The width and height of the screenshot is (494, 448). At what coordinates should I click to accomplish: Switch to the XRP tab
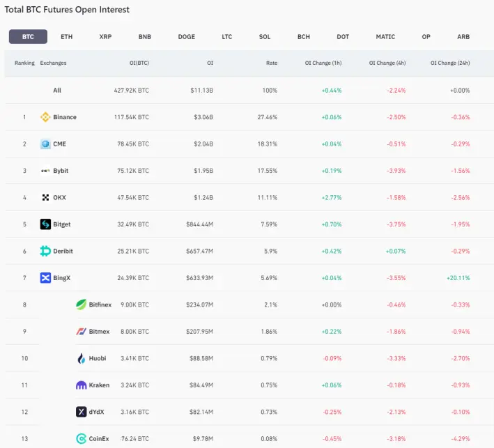point(105,36)
